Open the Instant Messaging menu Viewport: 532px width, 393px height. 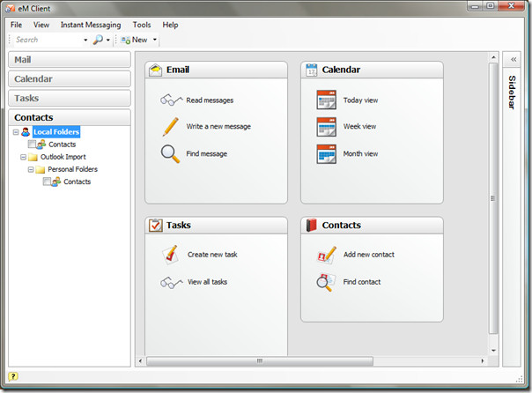pos(91,25)
